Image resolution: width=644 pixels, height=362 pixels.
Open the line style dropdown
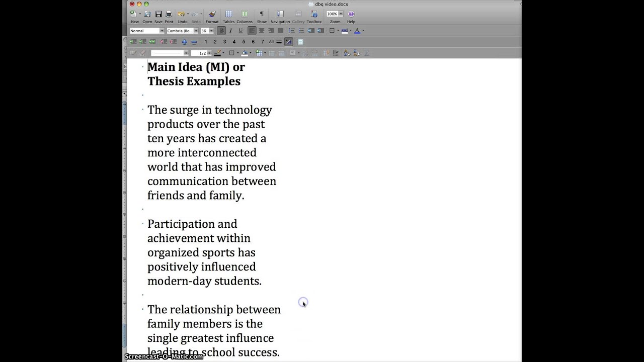coord(186,53)
